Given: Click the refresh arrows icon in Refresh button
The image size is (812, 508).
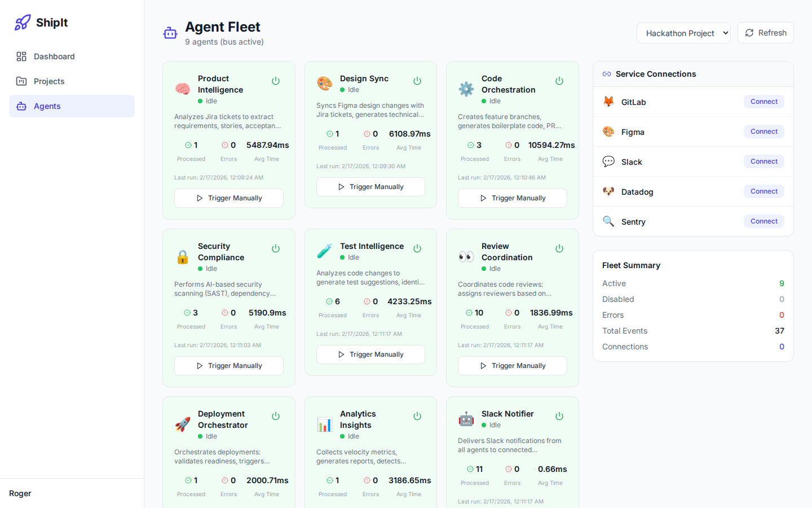Looking at the screenshot, I should 749,33.
